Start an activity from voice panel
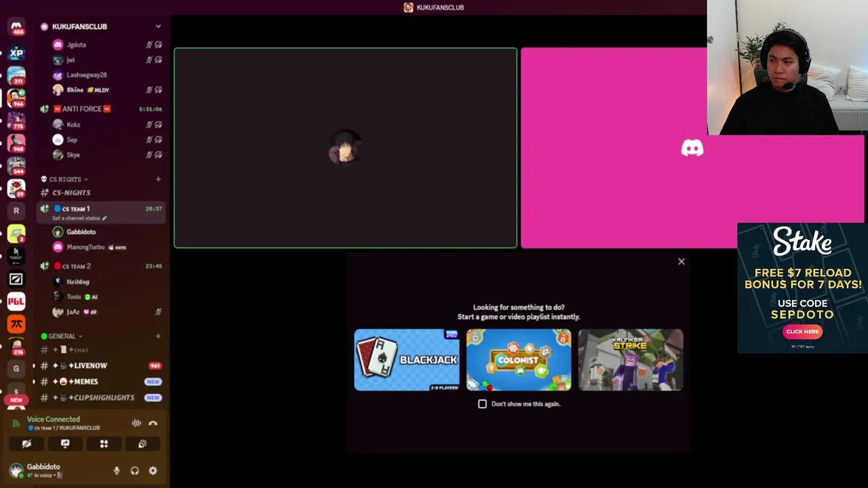The width and height of the screenshot is (868, 488). point(104,444)
